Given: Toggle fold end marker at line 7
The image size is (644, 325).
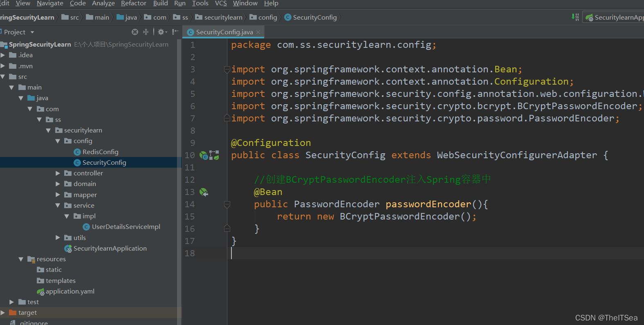Looking at the screenshot, I should [x=227, y=119].
